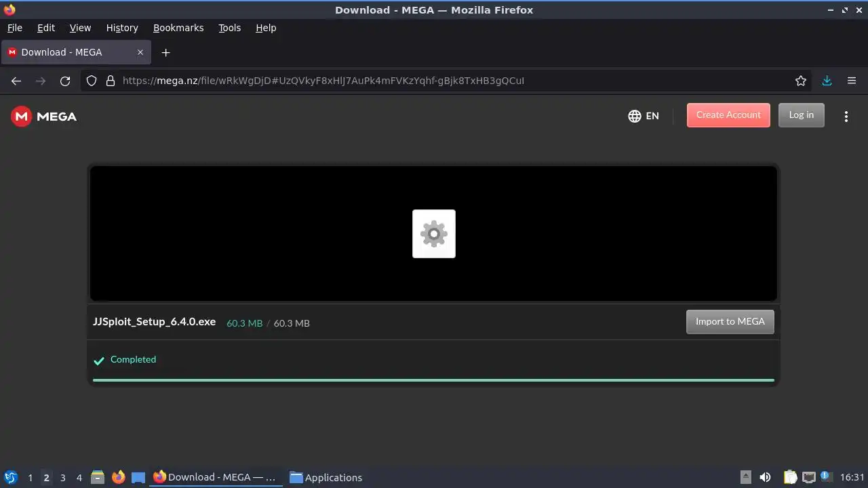The height and width of the screenshot is (488, 868).
Task: Click the show desktop taskbar icon
Action: click(x=138, y=477)
